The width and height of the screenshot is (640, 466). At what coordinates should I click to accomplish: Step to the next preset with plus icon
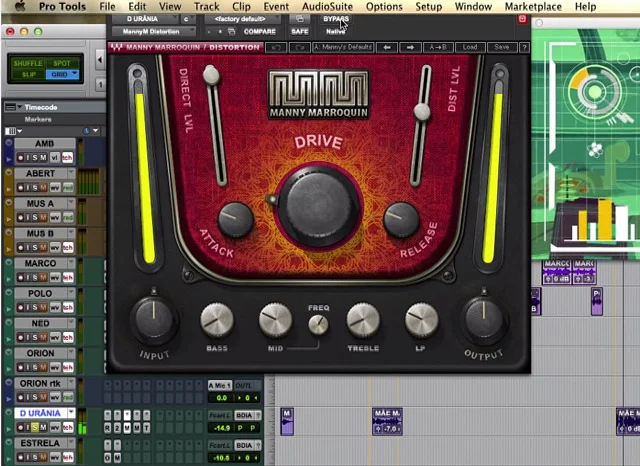click(220, 31)
